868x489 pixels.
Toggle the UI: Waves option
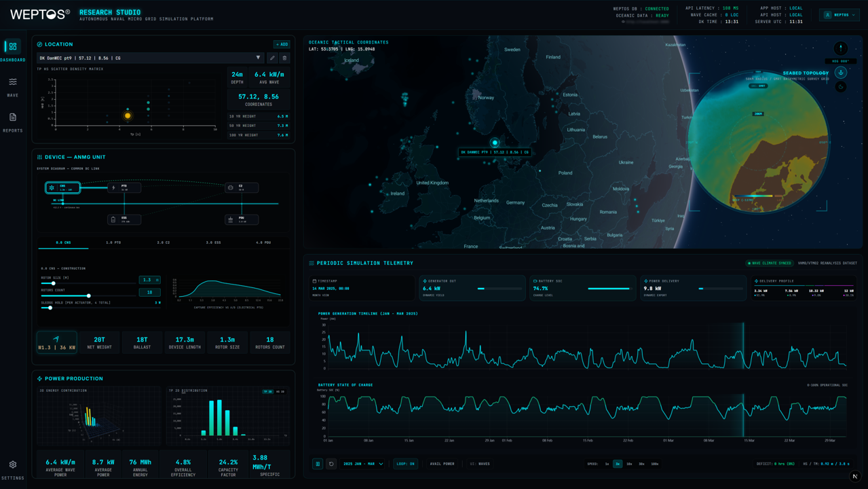(x=480, y=464)
